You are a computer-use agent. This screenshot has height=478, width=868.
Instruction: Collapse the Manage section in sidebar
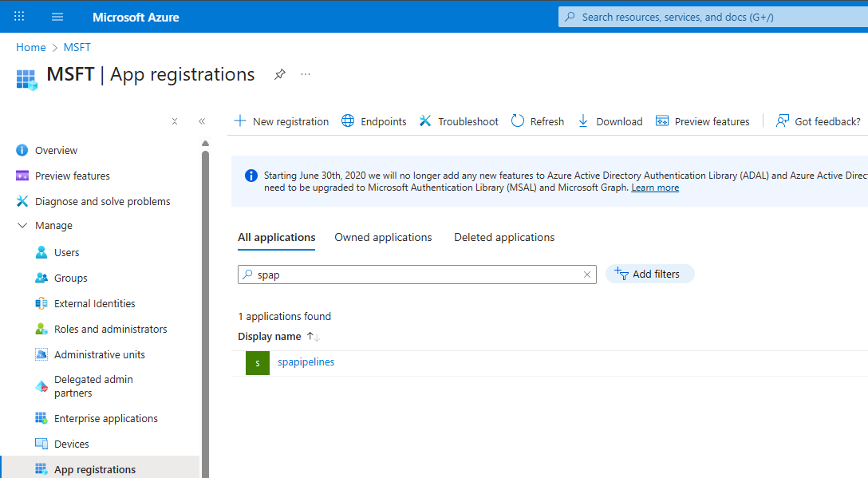pyautogui.click(x=22, y=226)
